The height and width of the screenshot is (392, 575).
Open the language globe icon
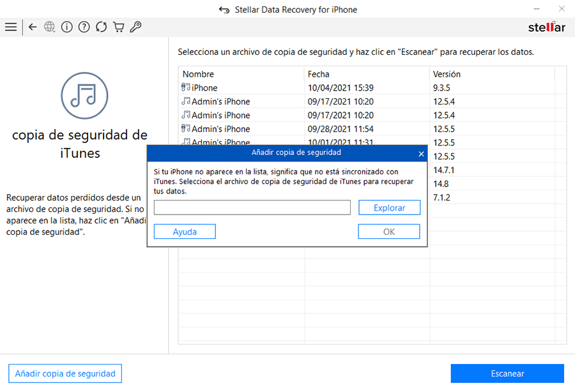[x=49, y=27]
